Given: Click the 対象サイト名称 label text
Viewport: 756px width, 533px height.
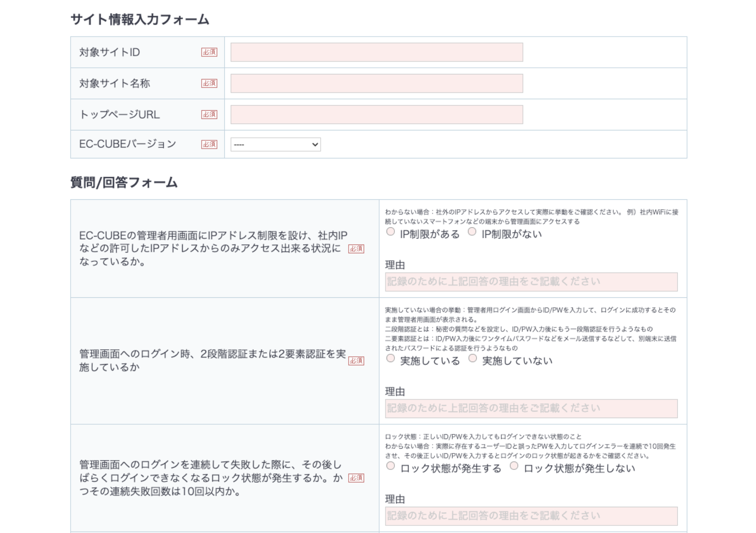Looking at the screenshot, I should 115,83.
